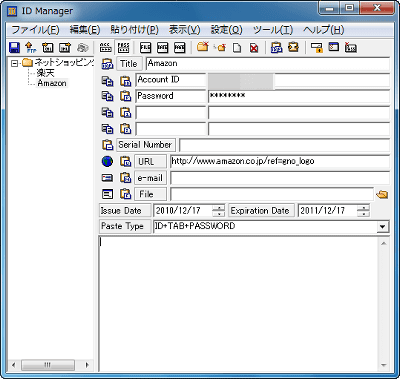Click the page with red X toolbar icon
Image resolution: width=400 pixels, height=379 pixels.
(x=254, y=48)
